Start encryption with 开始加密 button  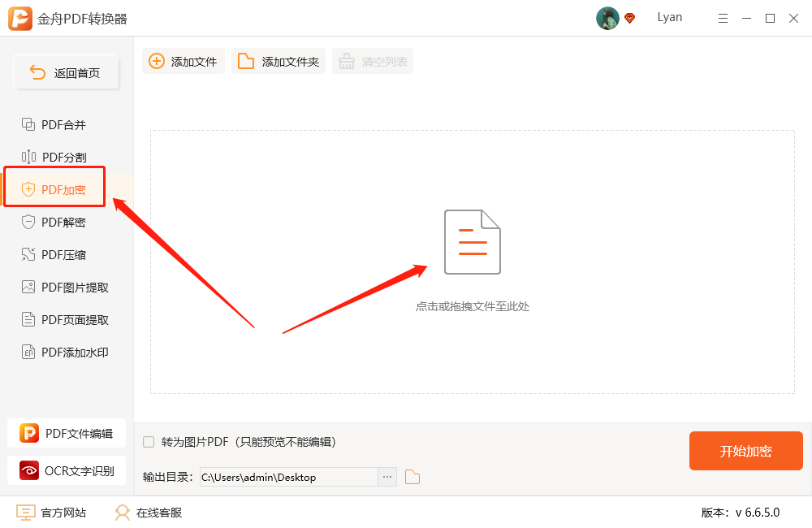pyautogui.click(x=745, y=451)
